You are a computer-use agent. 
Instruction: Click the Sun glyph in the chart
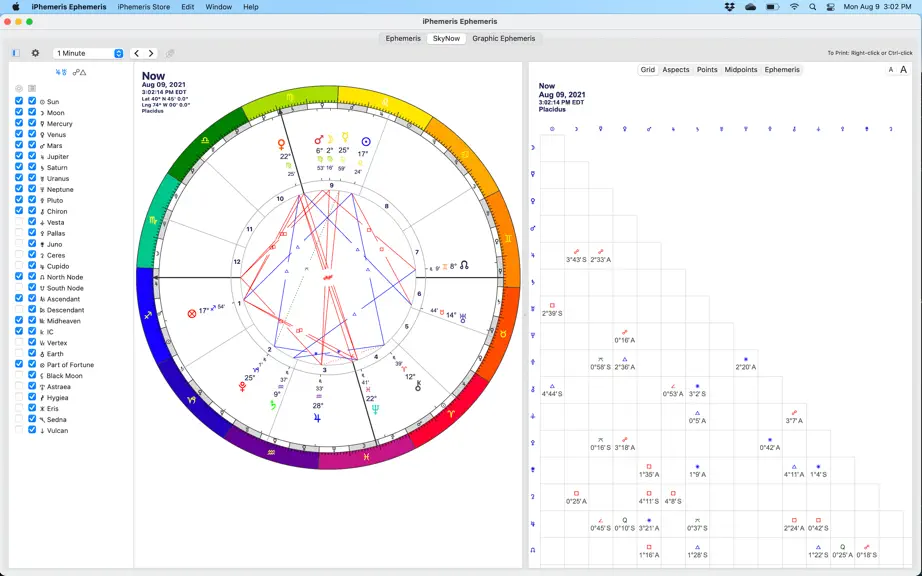(x=366, y=142)
